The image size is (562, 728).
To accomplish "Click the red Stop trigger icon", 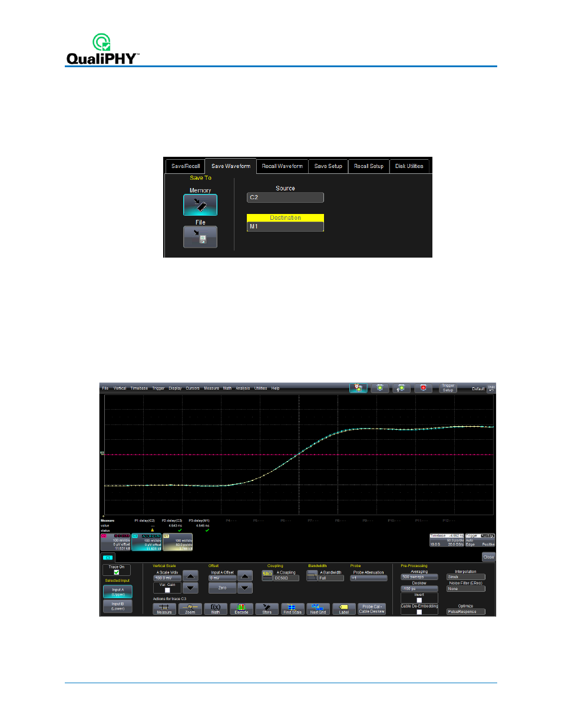I will 423,388.
